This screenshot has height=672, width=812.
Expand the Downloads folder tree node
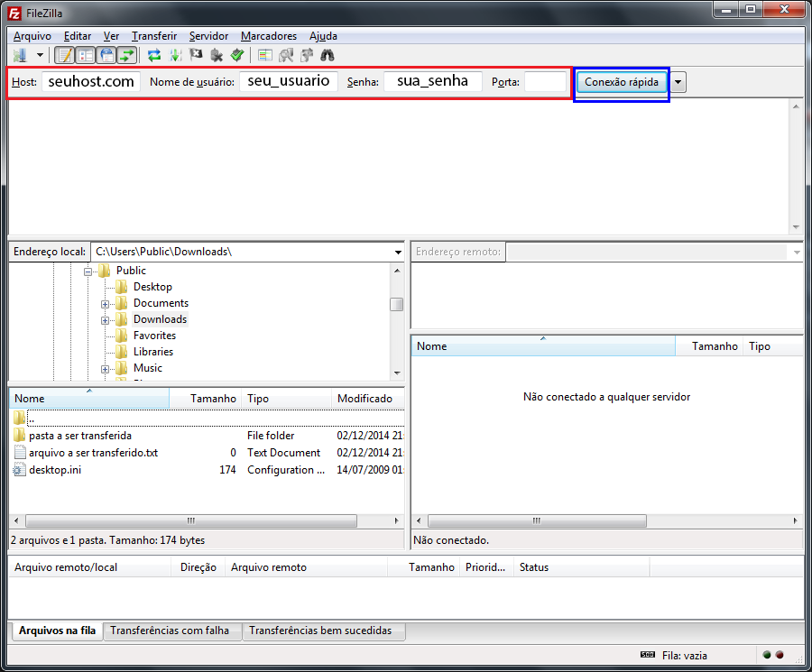[106, 320]
